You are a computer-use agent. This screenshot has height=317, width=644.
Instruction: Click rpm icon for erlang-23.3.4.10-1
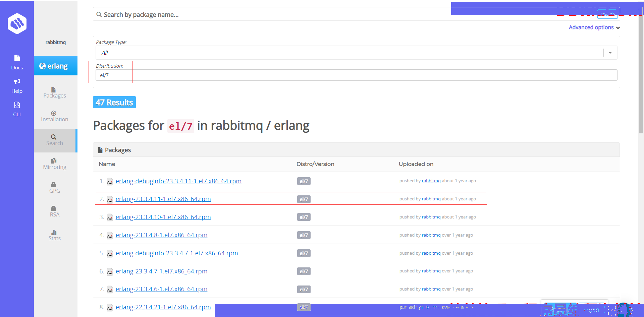coord(110,217)
